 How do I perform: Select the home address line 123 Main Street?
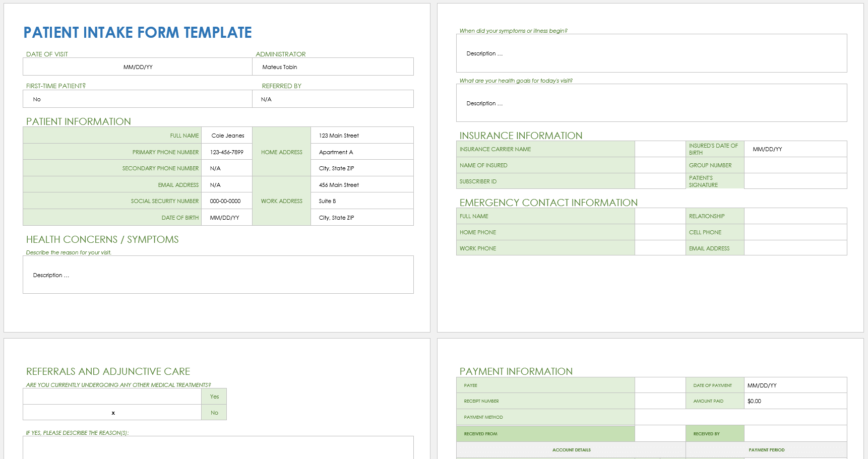(361, 135)
